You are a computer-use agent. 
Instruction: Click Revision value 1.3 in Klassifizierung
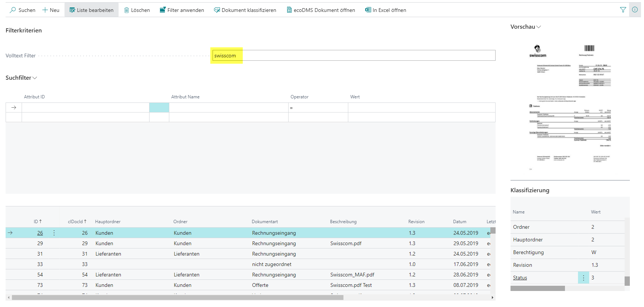pyautogui.click(x=594, y=265)
